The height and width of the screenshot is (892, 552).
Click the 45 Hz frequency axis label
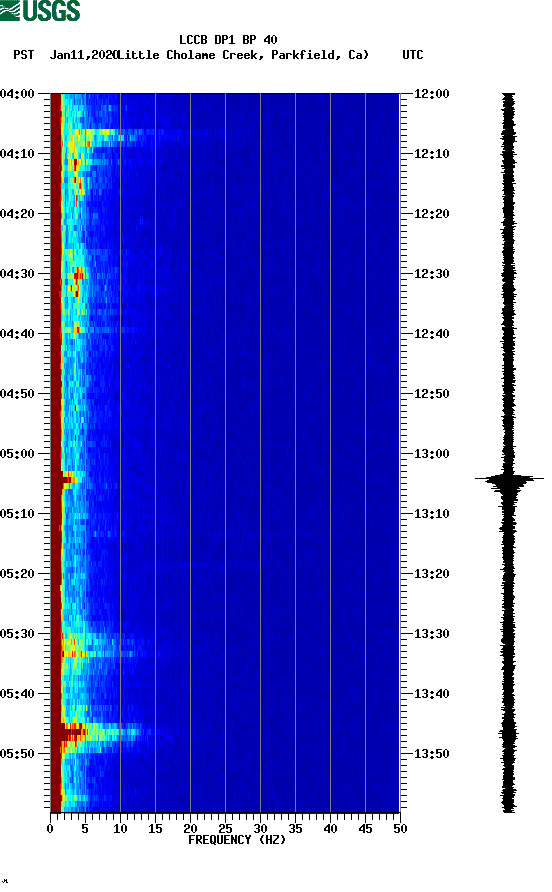point(365,829)
